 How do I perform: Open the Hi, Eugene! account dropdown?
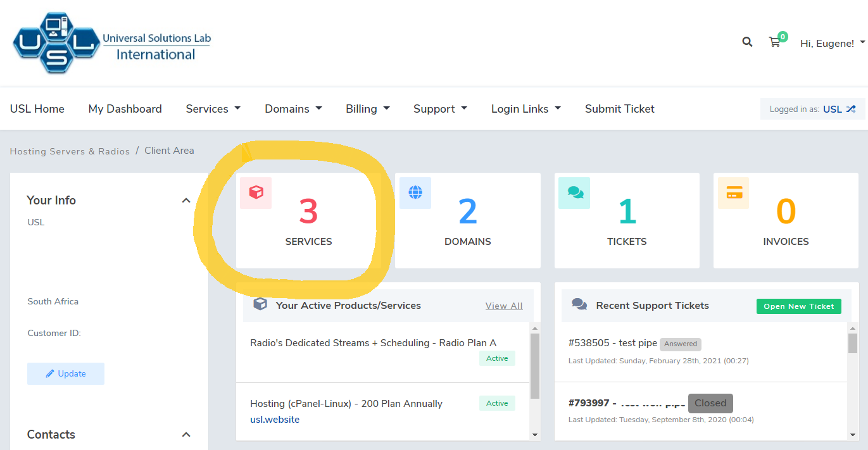pos(832,43)
